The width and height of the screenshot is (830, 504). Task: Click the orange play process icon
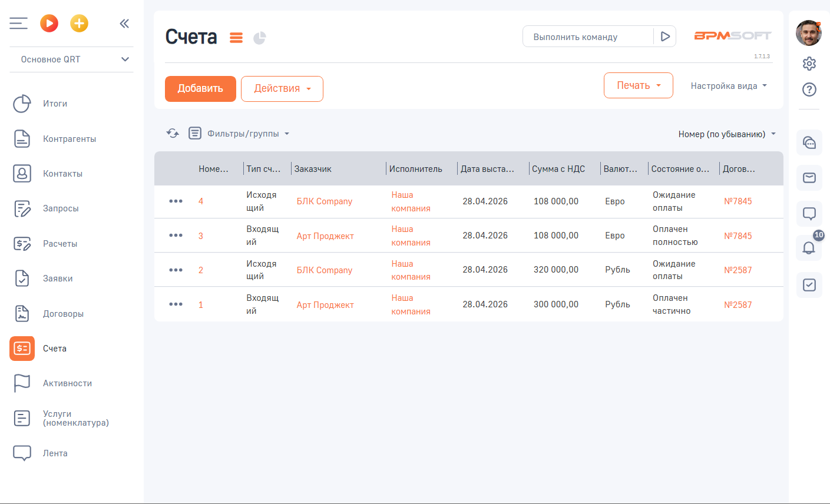tap(49, 24)
